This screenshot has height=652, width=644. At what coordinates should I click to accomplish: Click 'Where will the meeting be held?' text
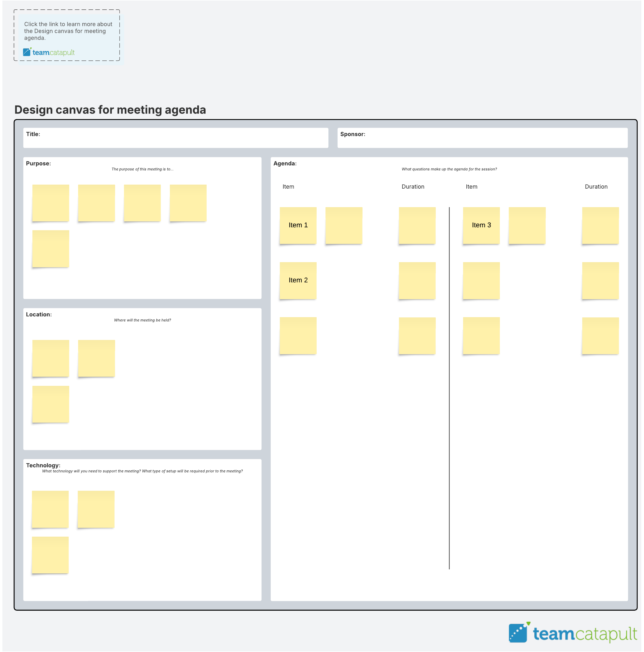(142, 320)
